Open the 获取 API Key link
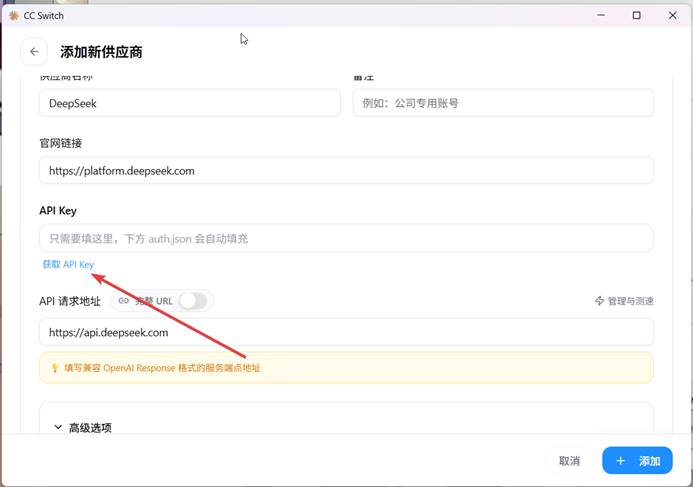 (x=68, y=264)
